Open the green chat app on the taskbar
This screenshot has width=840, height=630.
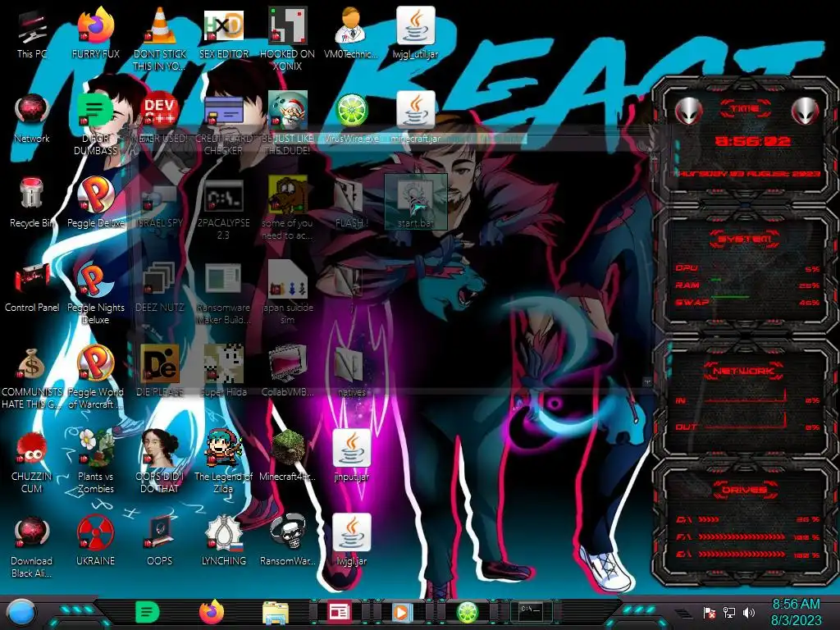tap(148, 612)
